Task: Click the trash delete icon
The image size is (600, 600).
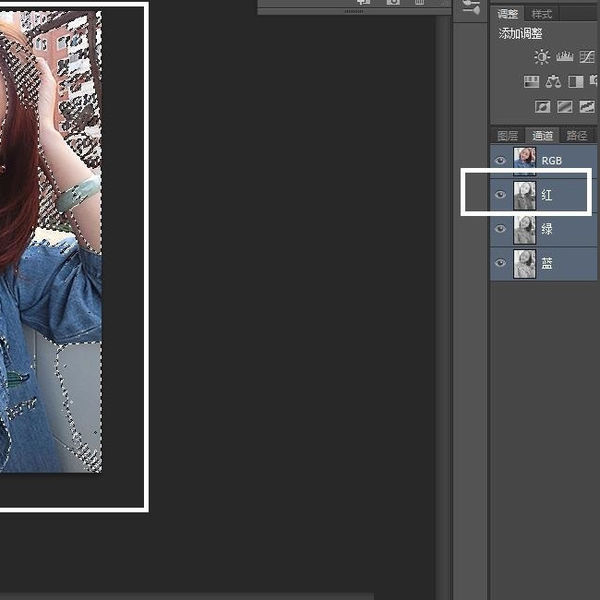Action: 420,3
